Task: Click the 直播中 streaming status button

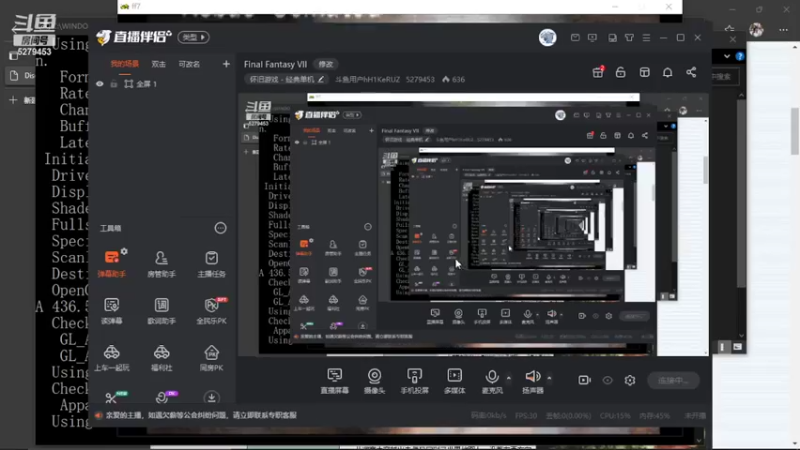Action: [x=673, y=380]
